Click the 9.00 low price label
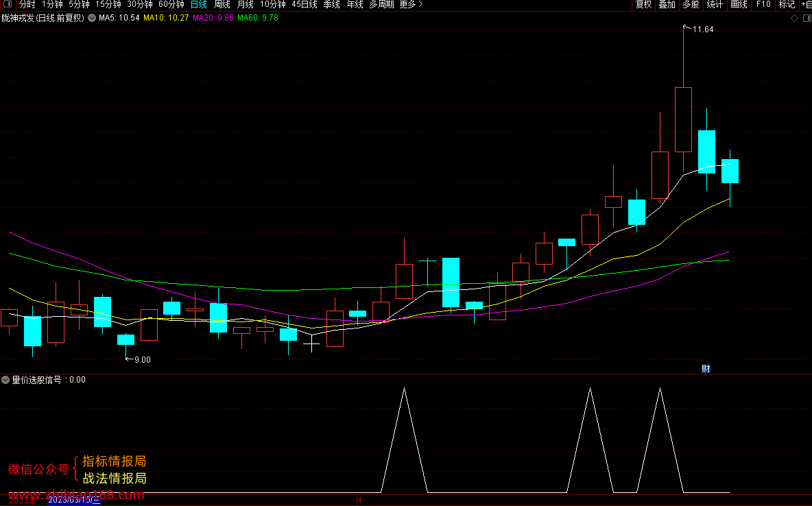The width and height of the screenshot is (812, 506). point(143,360)
